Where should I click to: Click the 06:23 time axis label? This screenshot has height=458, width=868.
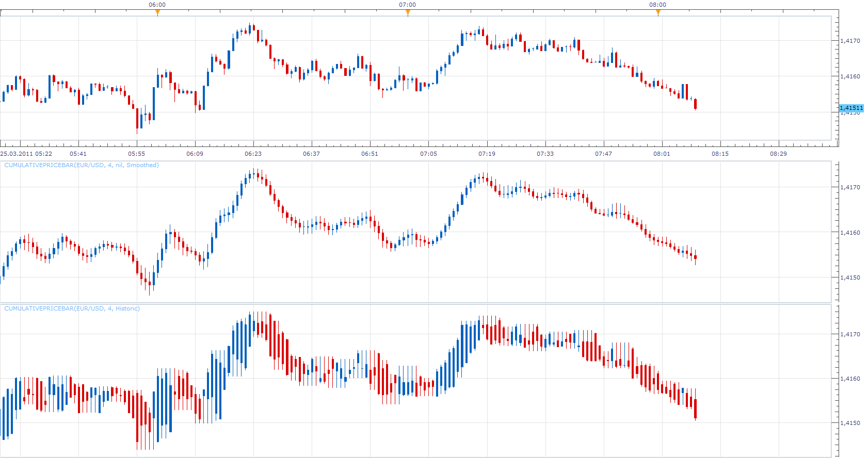[253, 154]
